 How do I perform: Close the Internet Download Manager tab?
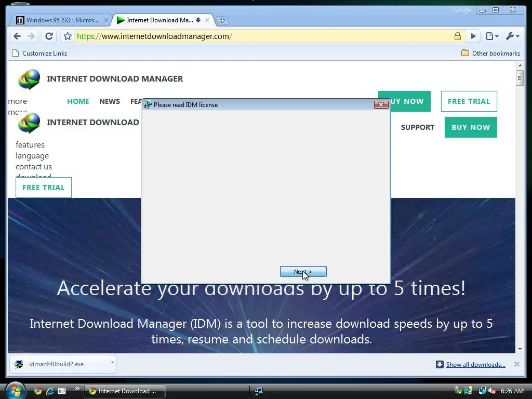(x=207, y=20)
